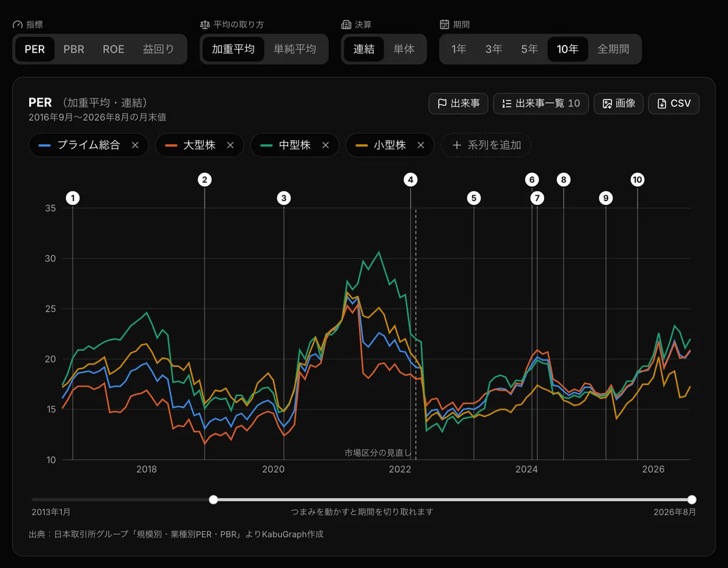Open event marker 2
Image resolution: width=728 pixels, height=568 pixels.
(x=204, y=179)
